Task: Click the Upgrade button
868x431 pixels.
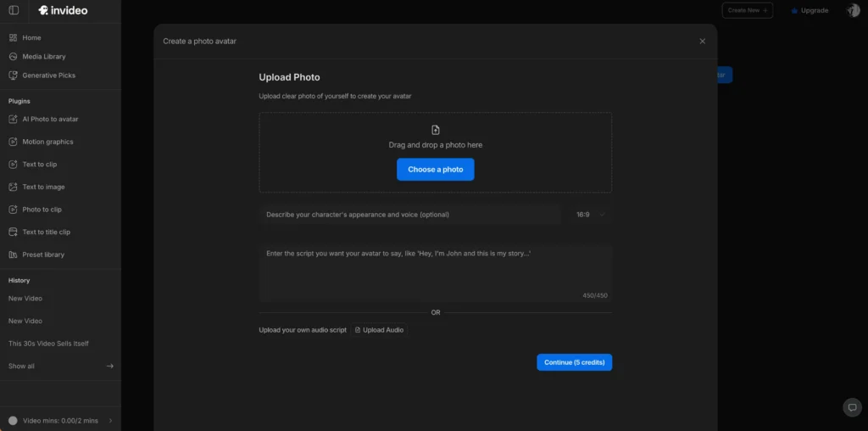Action: click(x=810, y=10)
